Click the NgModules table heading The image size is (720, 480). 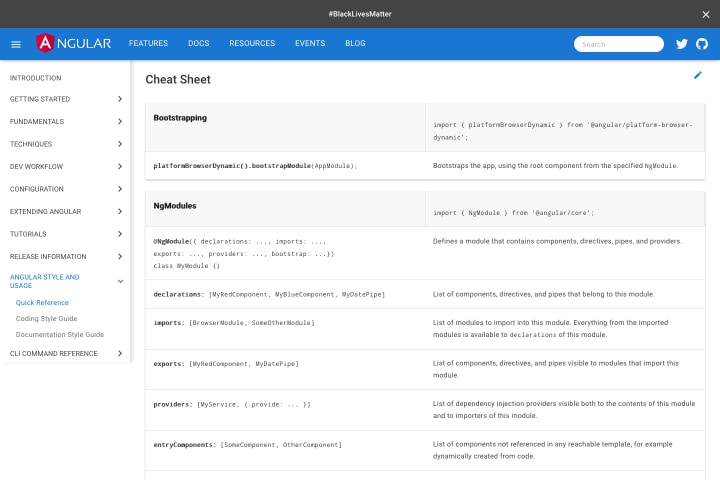(x=175, y=206)
